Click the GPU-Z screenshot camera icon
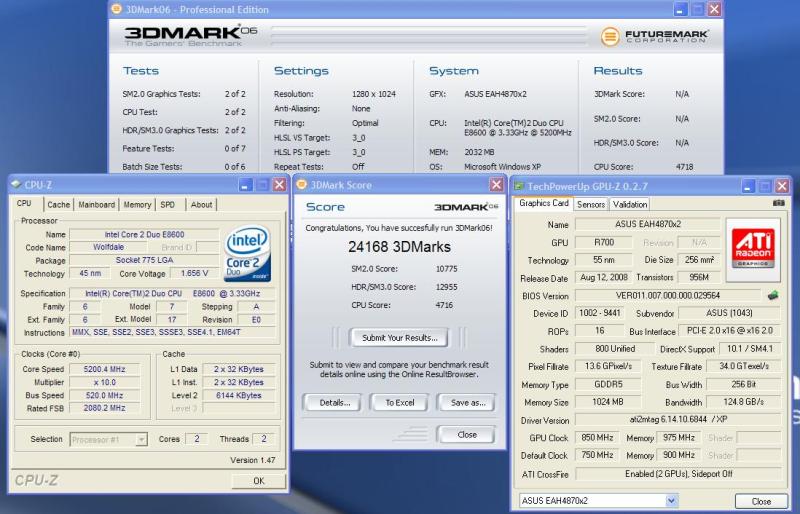The height and width of the screenshot is (514, 800). coord(778,203)
